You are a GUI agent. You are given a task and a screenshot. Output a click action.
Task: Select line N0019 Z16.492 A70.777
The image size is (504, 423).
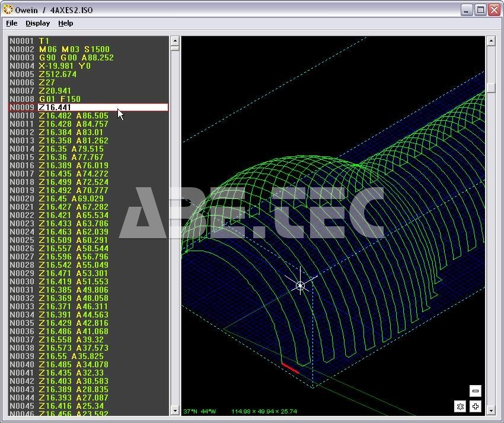click(x=88, y=190)
